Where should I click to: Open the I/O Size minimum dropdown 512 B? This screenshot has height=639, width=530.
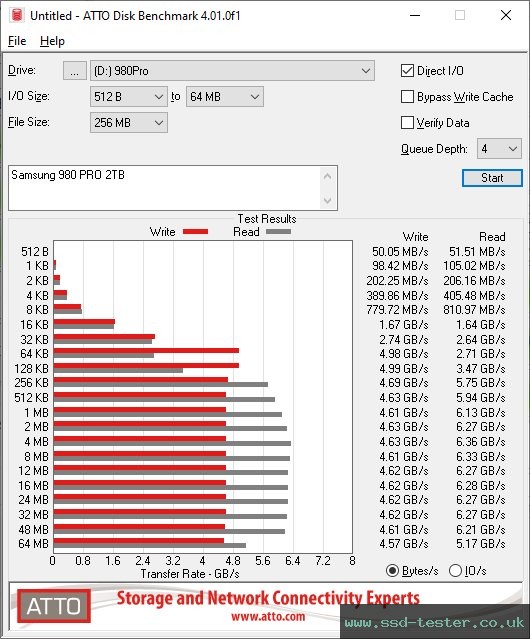click(128, 97)
